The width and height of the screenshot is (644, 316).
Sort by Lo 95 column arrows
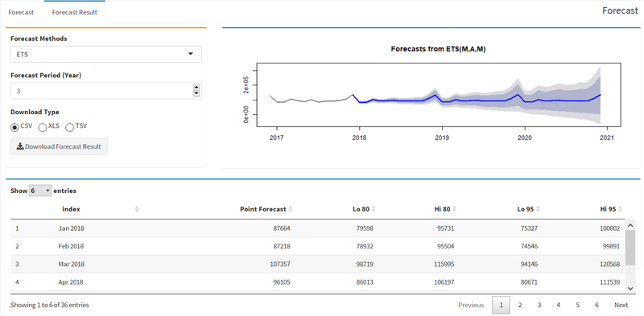[538, 209]
